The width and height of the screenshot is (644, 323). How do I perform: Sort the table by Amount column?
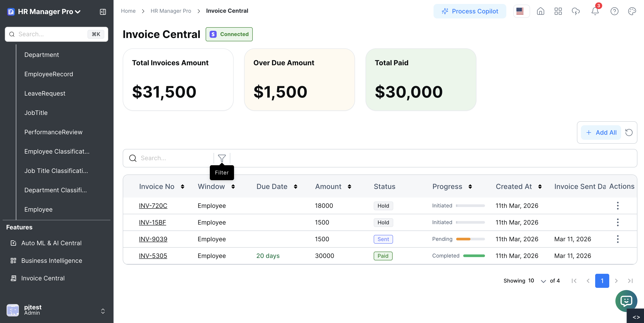[x=349, y=186]
